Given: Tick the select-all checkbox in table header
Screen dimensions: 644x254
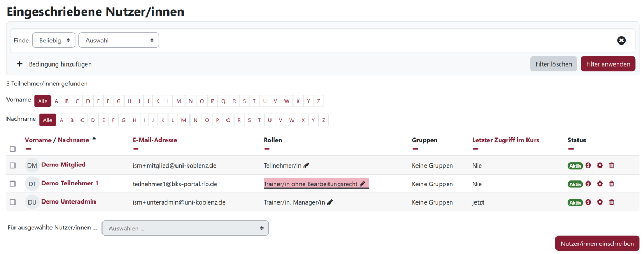Looking at the screenshot, I should [13, 149].
